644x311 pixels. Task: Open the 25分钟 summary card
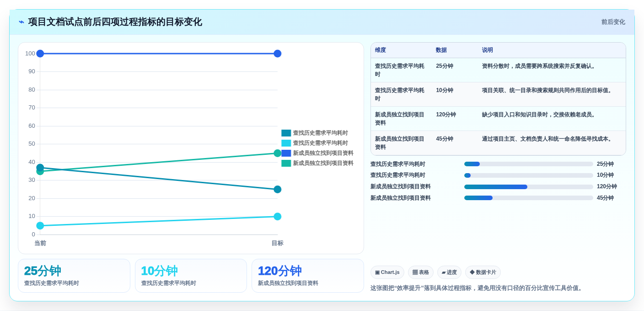pyautogui.click(x=74, y=276)
